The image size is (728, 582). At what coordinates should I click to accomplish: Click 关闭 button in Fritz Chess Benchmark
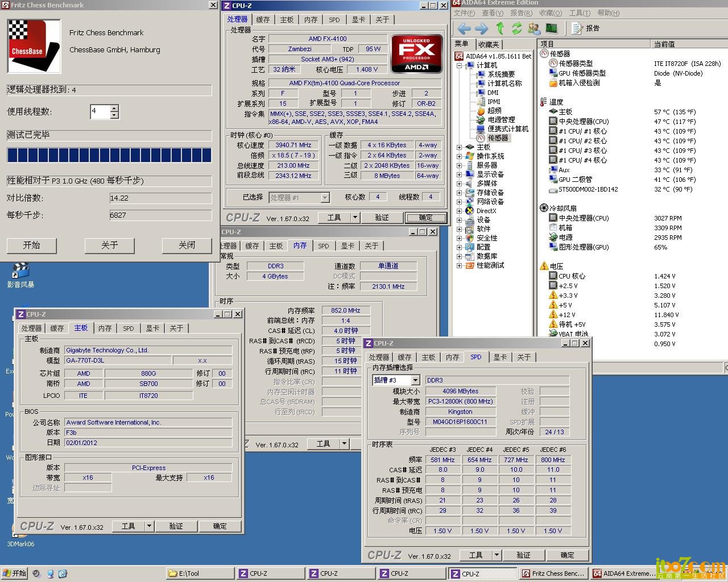[x=187, y=245]
